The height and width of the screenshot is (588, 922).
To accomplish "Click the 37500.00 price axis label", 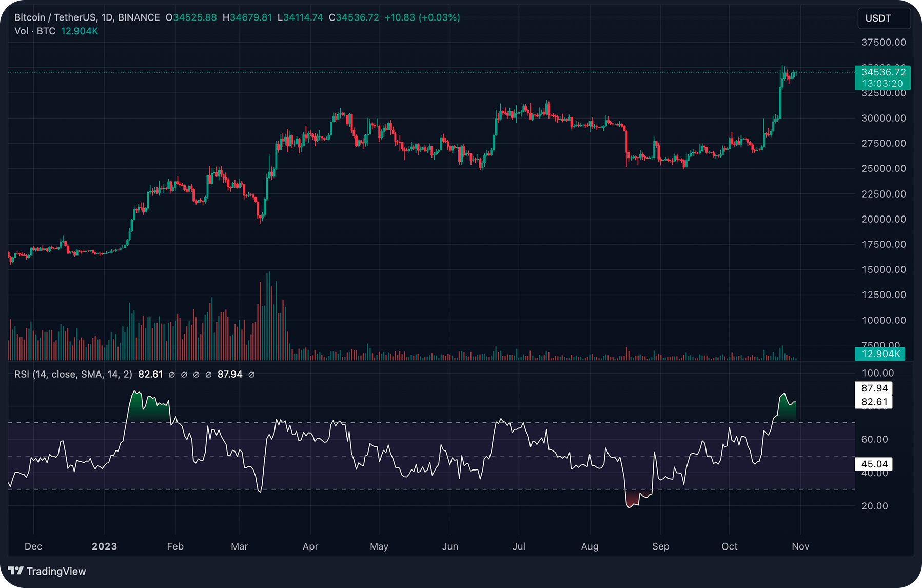I will [x=884, y=43].
